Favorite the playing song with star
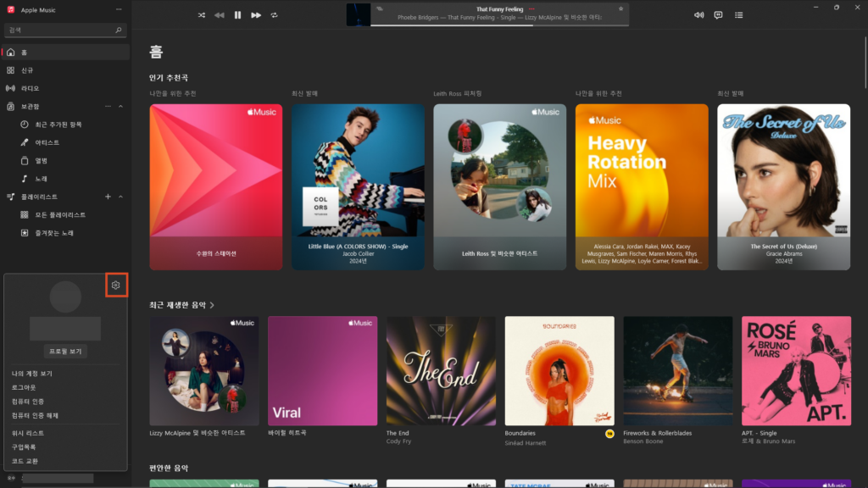The height and width of the screenshot is (488, 868). coord(620,8)
